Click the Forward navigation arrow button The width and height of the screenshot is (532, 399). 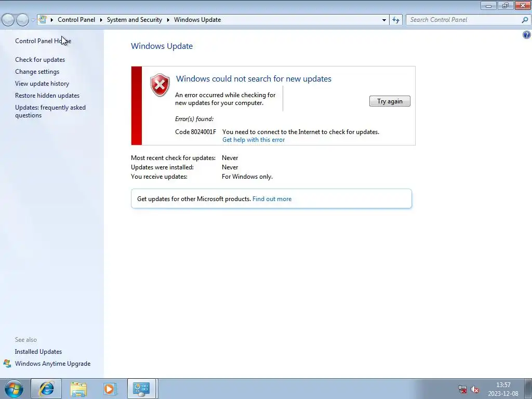click(22, 20)
